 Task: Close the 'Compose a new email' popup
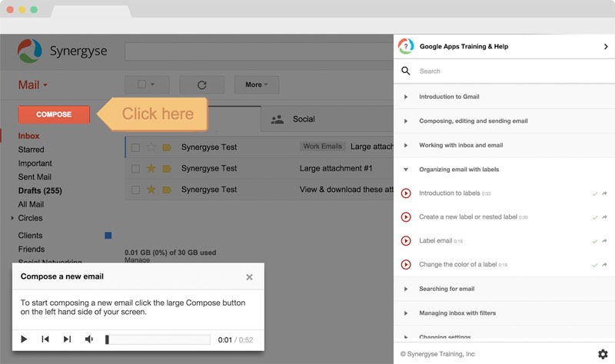249,277
